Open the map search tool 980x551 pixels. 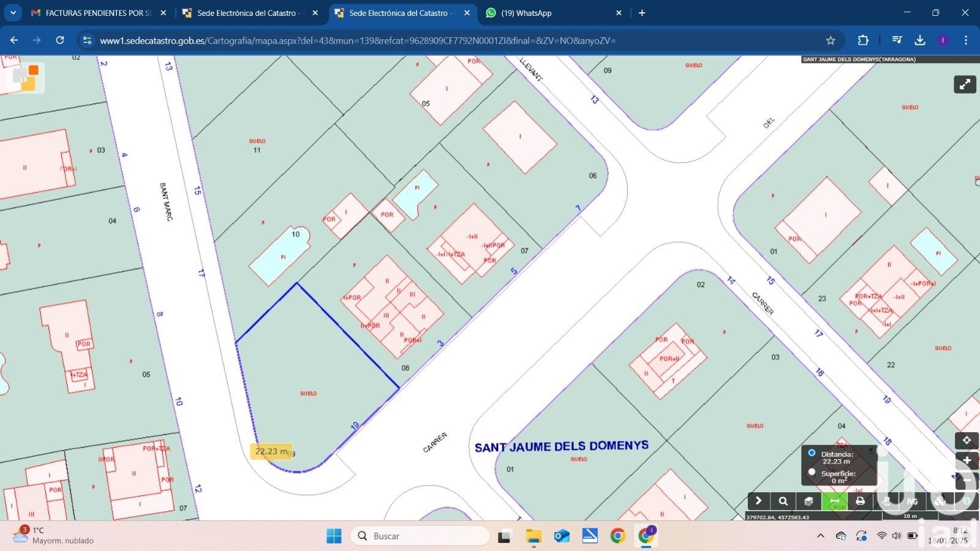[x=783, y=501]
